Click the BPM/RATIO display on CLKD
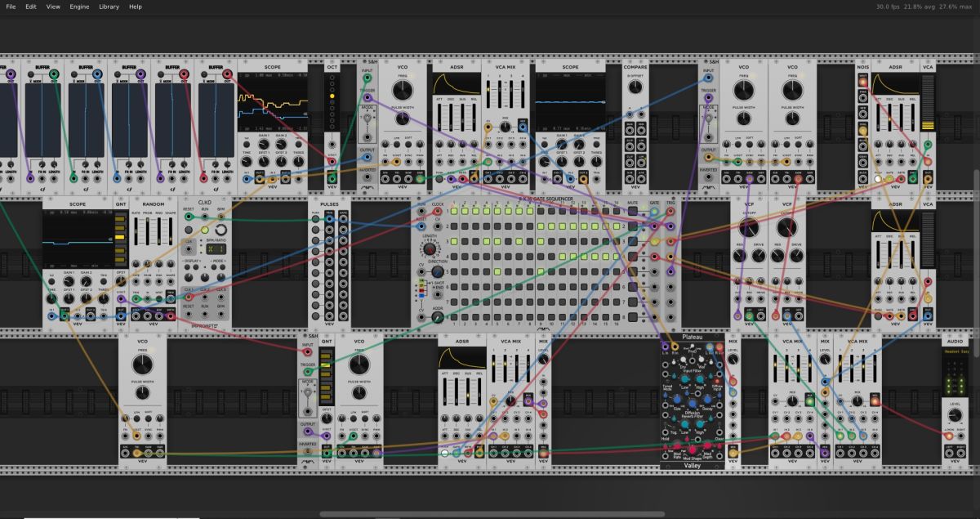The height and width of the screenshot is (519, 980). [216, 249]
